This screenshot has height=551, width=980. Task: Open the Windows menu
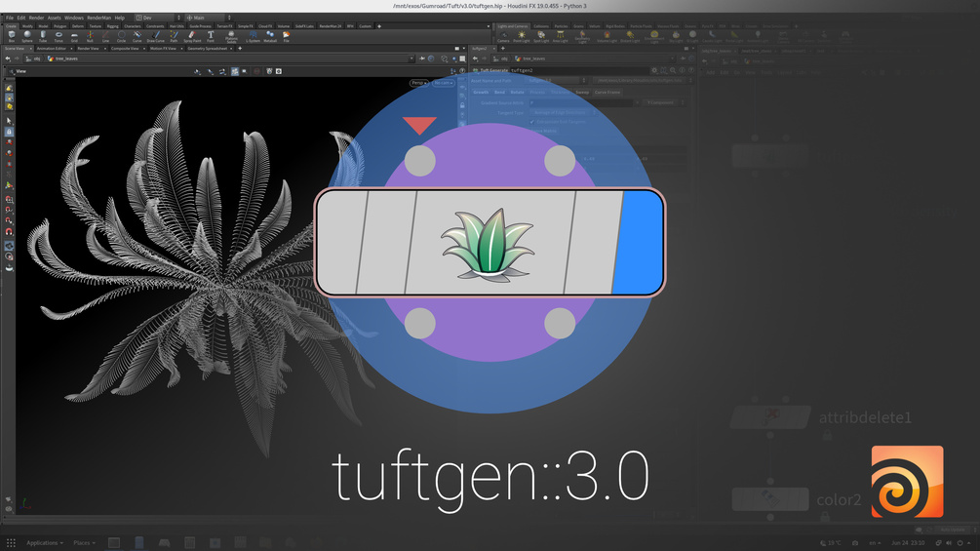pos(74,18)
